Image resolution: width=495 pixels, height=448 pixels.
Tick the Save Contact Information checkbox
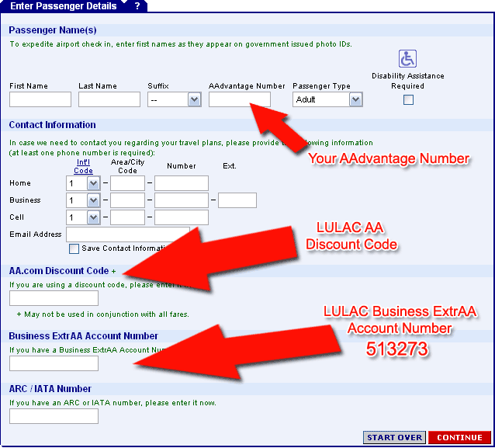click(74, 248)
